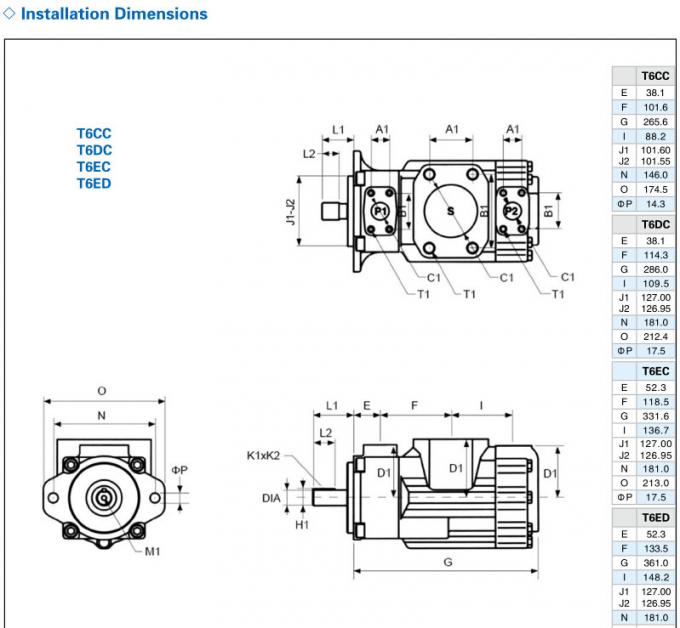Screen dimensions: 680x628
Task: Click the M1 label on front view
Action: click(x=152, y=552)
